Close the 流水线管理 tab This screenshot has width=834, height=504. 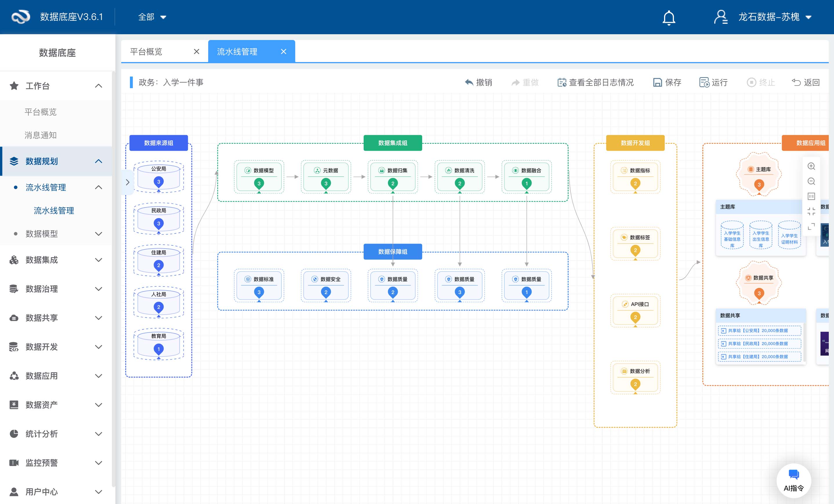[x=283, y=51]
